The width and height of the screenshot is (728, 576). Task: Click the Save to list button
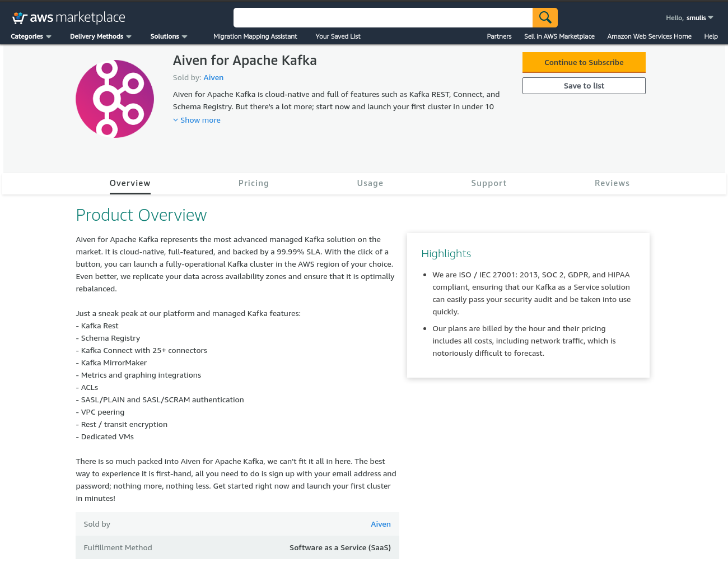[584, 85]
